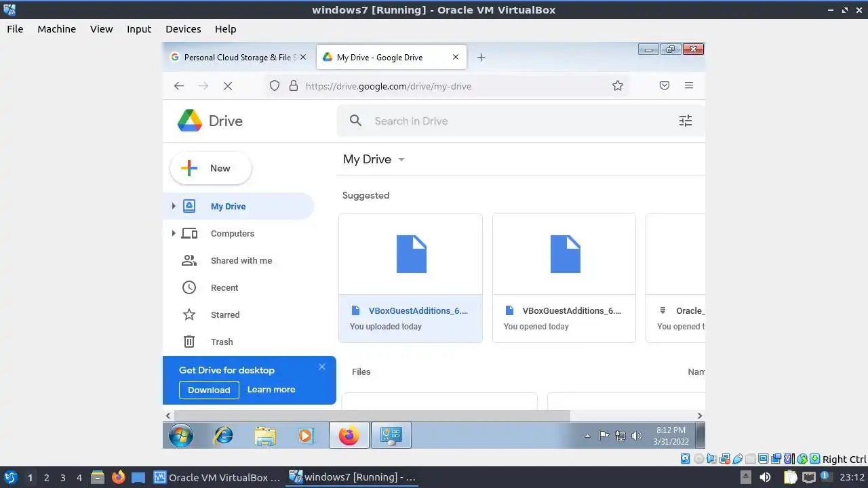Click the Download button
This screenshot has height=488, width=868.
click(x=209, y=390)
